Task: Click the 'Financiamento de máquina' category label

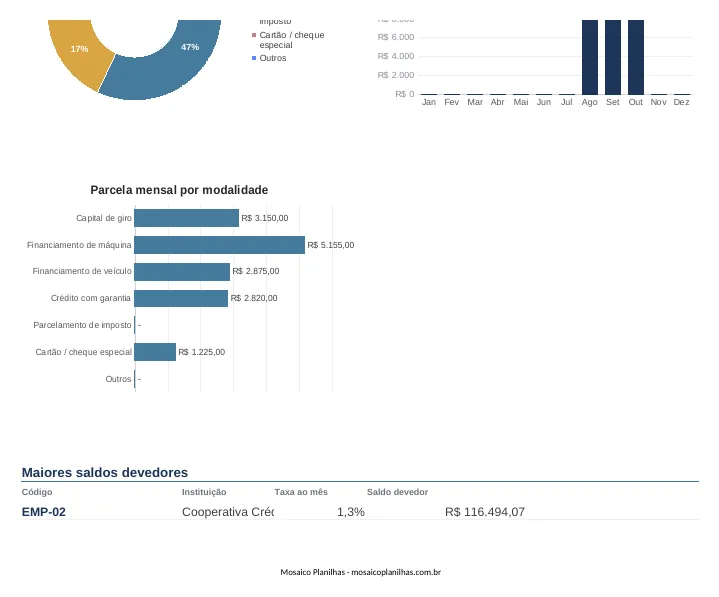Action: pyautogui.click(x=79, y=245)
